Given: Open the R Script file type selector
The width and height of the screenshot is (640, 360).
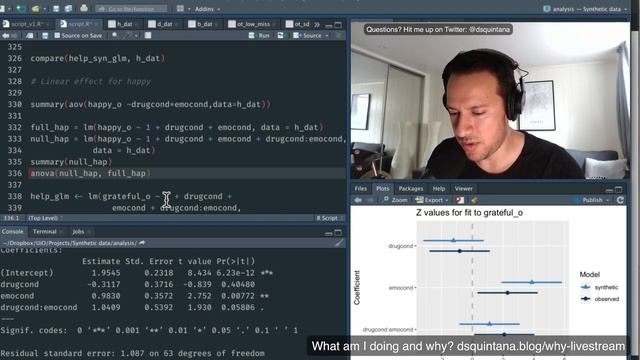Looking at the screenshot, I should coord(329,218).
